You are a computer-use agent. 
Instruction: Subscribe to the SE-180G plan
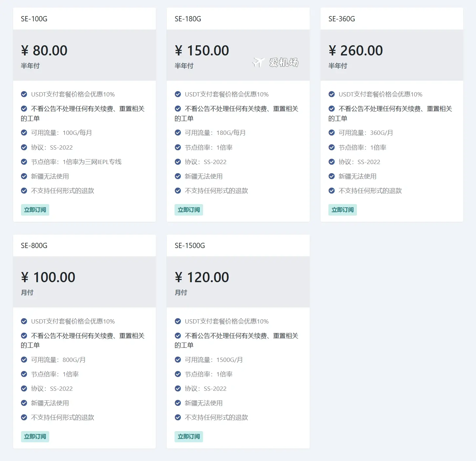coord(189,210)
